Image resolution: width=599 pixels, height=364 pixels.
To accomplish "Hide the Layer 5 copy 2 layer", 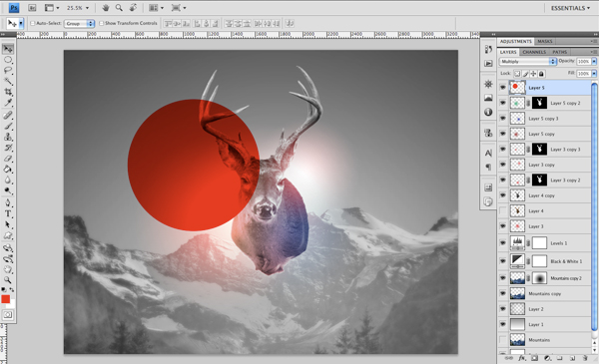I will tap(503, 103).
